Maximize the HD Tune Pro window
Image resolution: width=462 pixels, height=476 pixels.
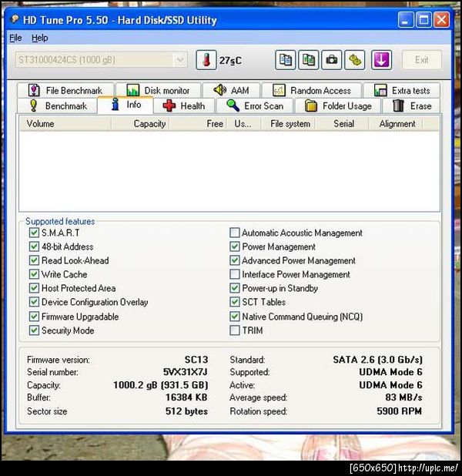pyautogui.click(x=423, y=20)
